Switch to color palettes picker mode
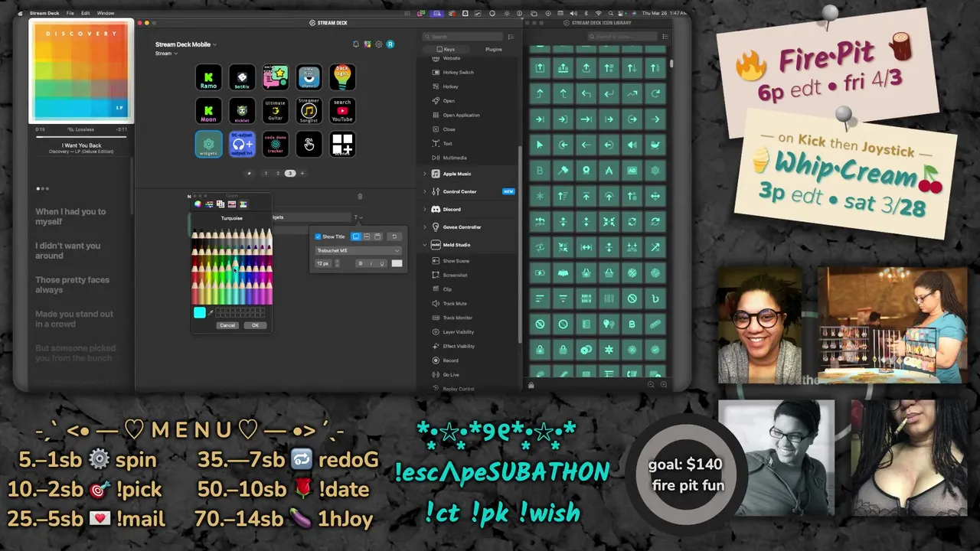The width and height of the screenshot is (980, 551). pos(220,204)
